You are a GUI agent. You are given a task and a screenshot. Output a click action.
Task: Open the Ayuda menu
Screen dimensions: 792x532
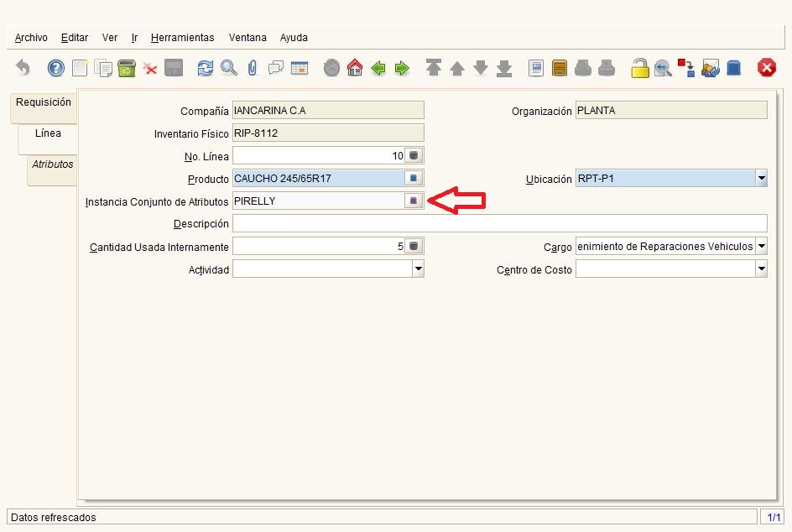click(x=294, y=38)
